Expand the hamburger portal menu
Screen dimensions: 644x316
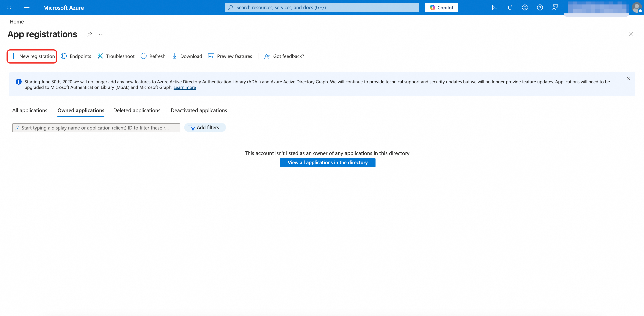tap(27, 7)
